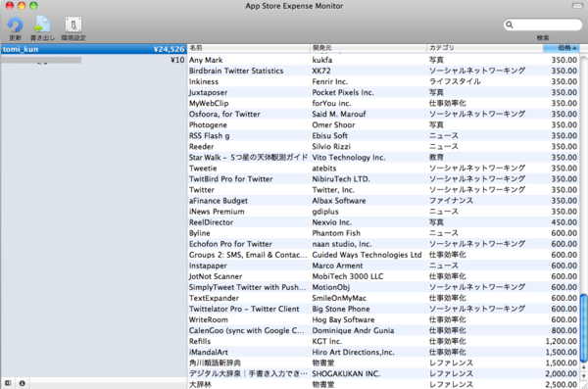
Task: Click the 1,200.00 price cell
Action: [562, 341]
